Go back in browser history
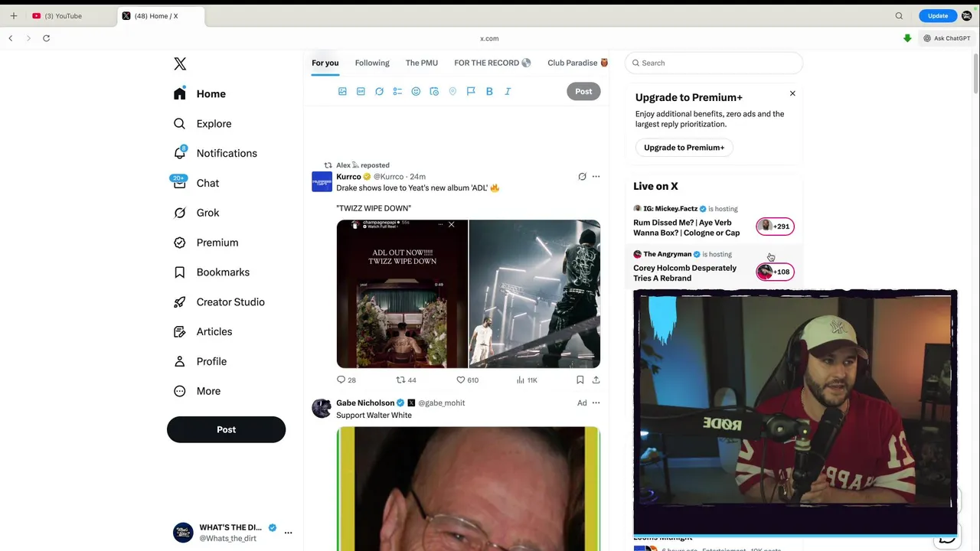 11,38
